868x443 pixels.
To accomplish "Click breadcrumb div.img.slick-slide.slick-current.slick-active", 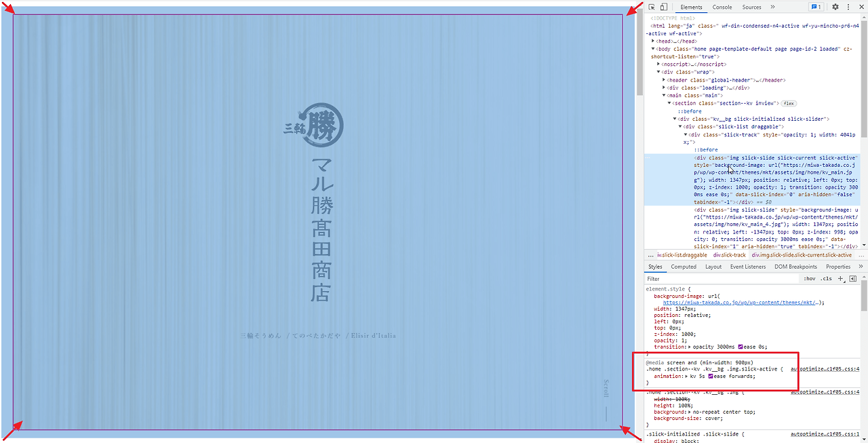I will (802, 255).
